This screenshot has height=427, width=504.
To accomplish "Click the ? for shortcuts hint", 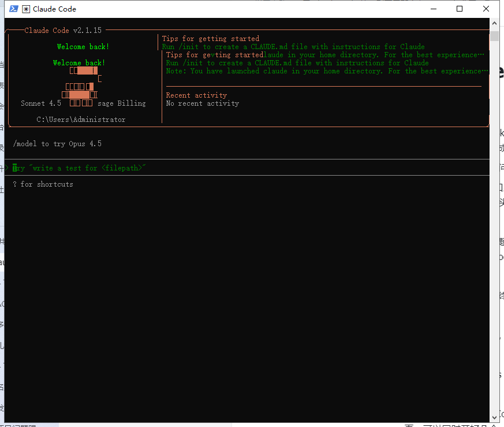I will [x=43, y=184].
